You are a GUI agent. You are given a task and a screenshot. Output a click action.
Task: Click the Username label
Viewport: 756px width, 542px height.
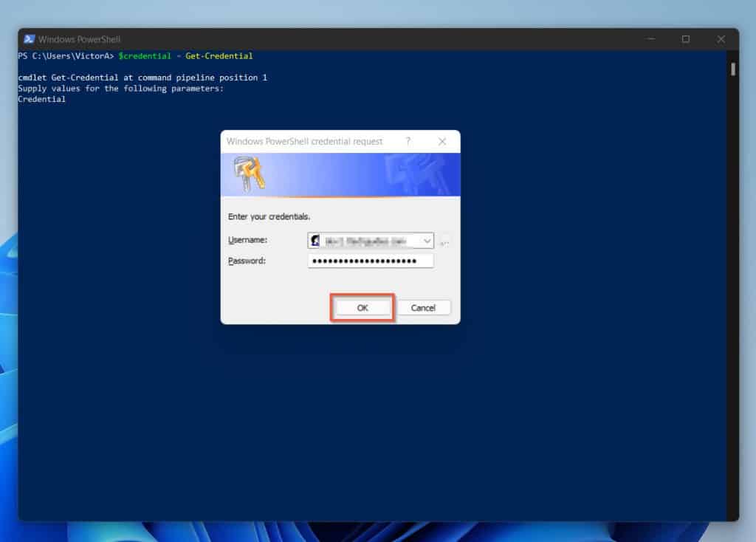tap(247, 240)
